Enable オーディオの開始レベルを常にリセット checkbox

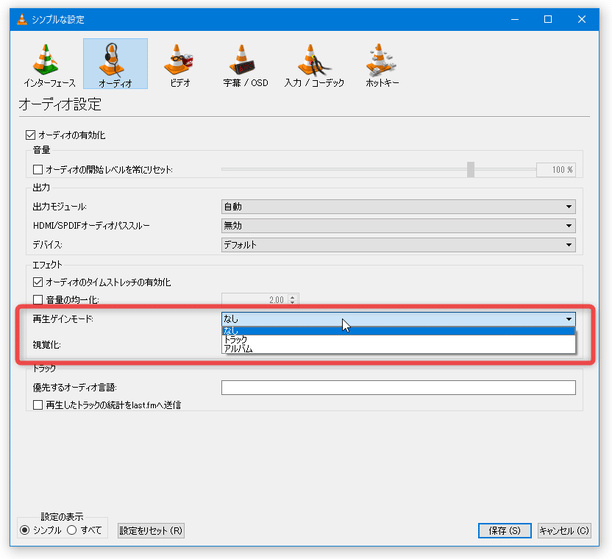(39, 170)
